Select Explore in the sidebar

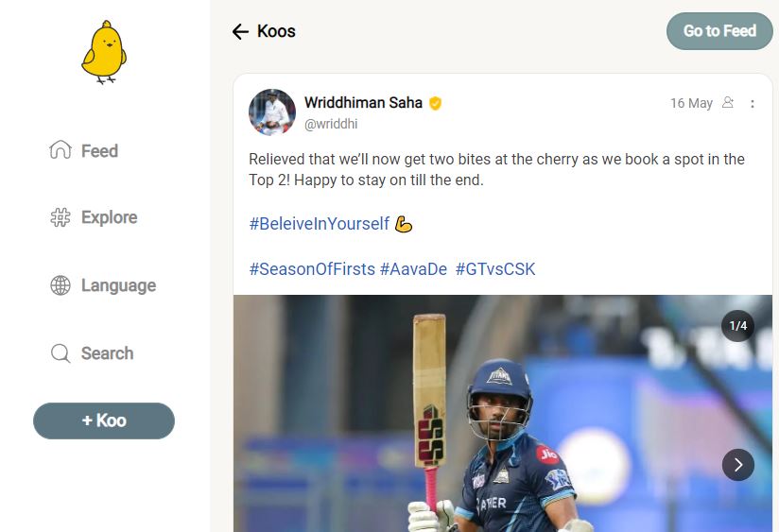click(109, 217)
